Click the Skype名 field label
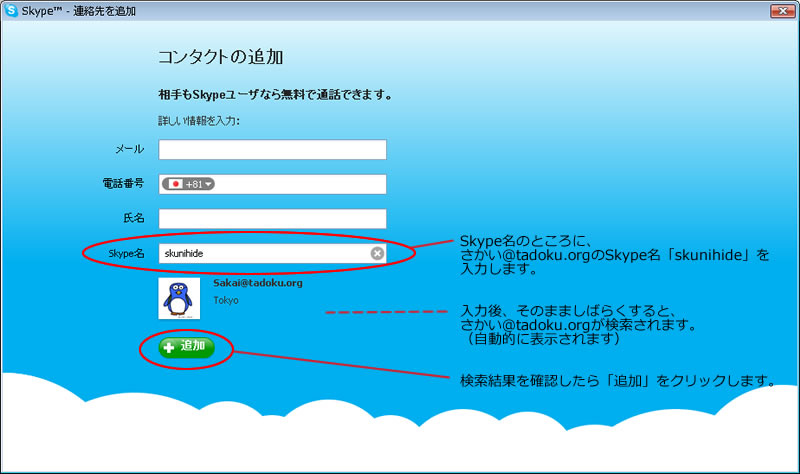 pyautogui.click(x=127, y=254)
